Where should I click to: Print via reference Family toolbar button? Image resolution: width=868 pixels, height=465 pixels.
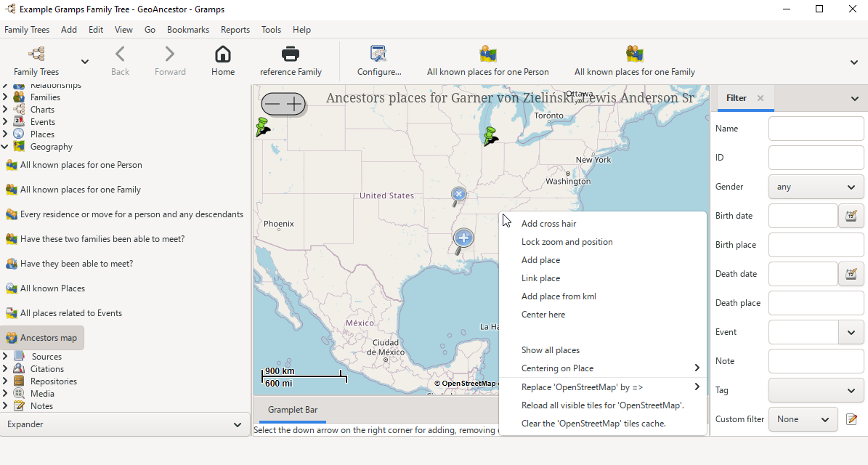tap(291, 61)
